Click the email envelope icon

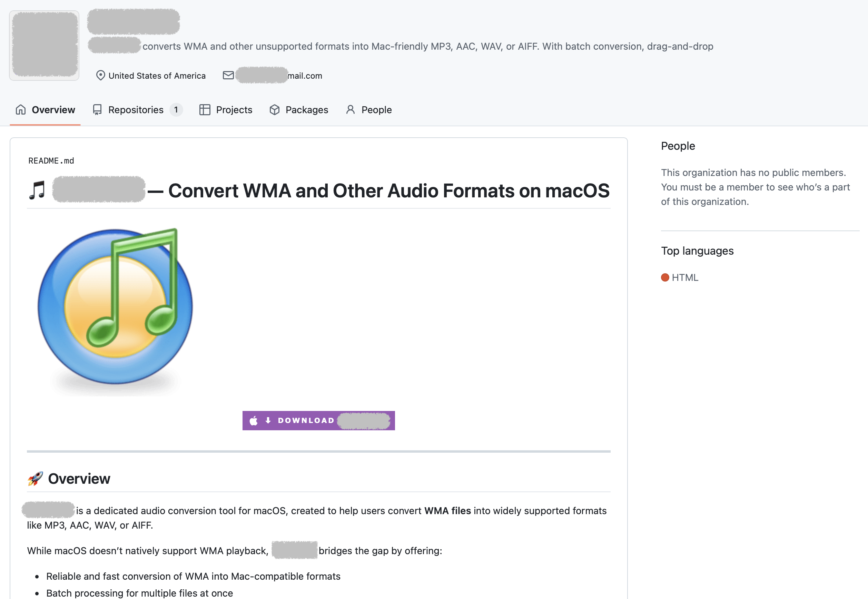tap(228, 76)
